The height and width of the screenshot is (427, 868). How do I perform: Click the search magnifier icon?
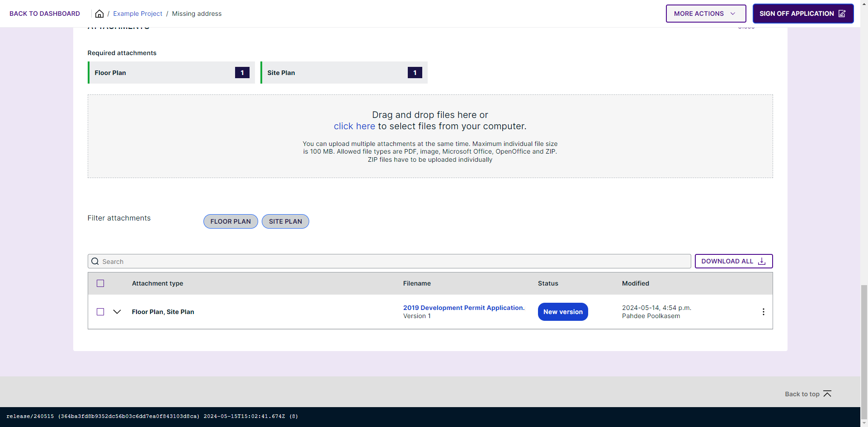click(95, 261)
